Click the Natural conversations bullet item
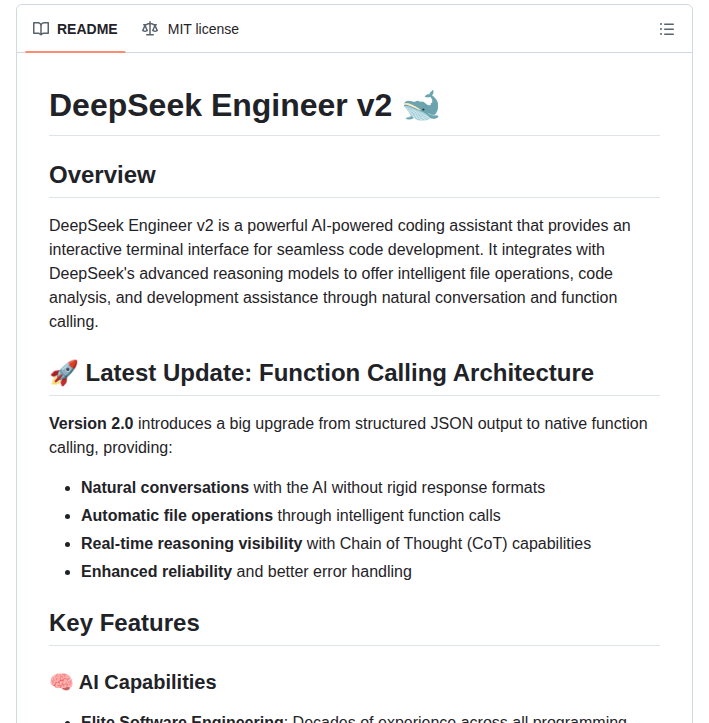709x723 pixels. click(x=313, y=487)
